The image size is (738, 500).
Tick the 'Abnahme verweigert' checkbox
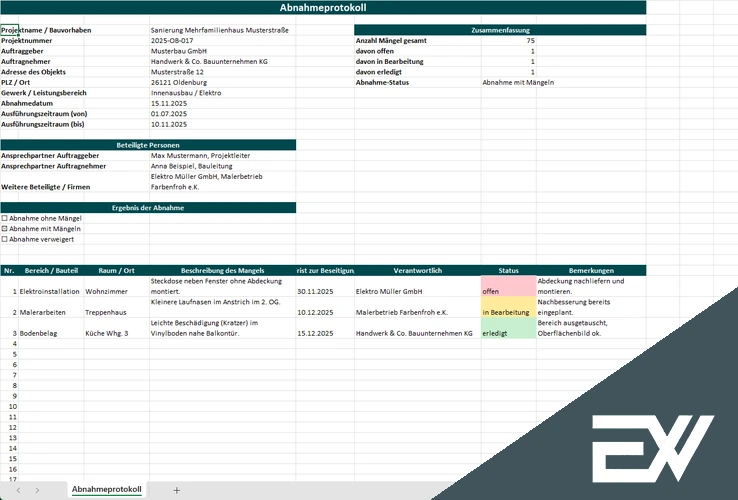[x=5, y=239]
